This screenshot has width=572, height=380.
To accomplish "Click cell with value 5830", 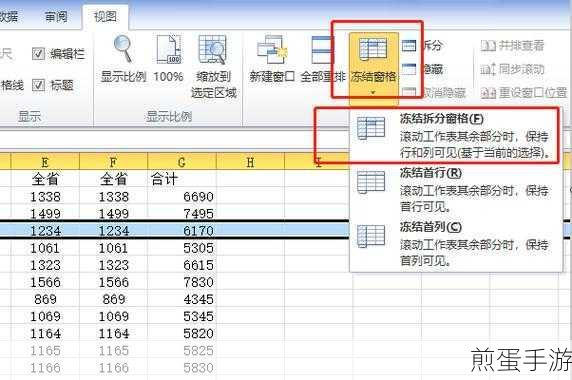I will pos(182,368).
